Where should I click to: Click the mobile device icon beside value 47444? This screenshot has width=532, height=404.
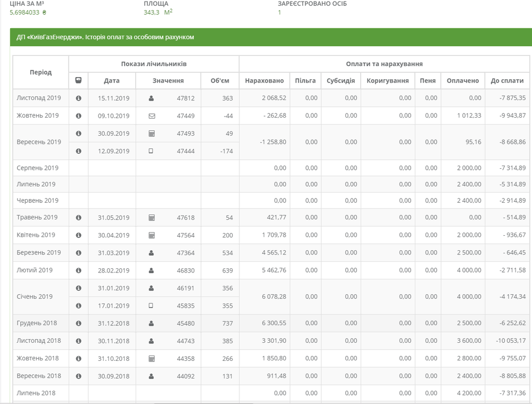(151, 151)
